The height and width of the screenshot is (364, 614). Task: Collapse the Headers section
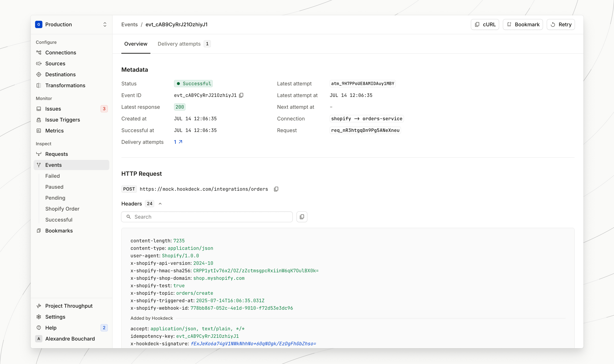tap(160, 204)
